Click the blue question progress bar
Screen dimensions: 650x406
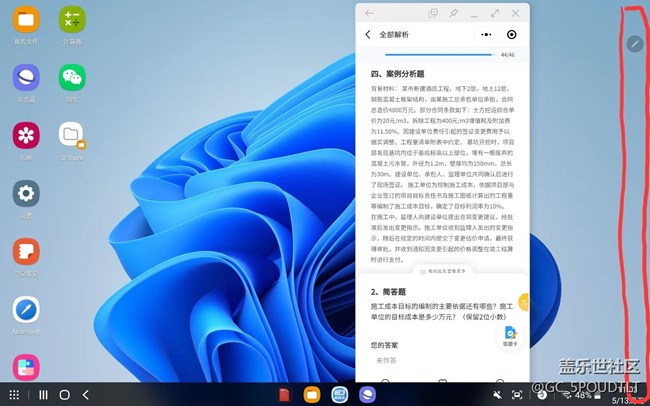click(x=439, y=54)
